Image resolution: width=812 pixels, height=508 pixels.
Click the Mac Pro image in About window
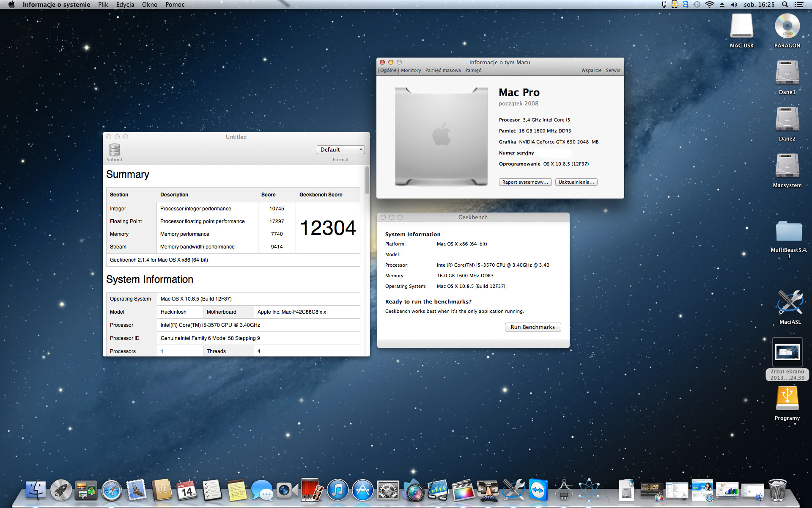[441, 136]
